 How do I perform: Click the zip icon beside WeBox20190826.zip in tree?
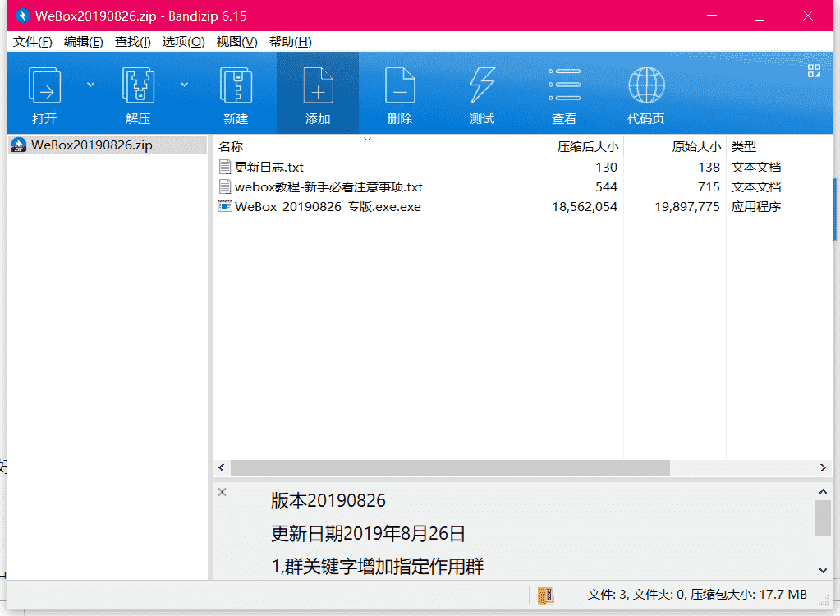tap(19, 145)
